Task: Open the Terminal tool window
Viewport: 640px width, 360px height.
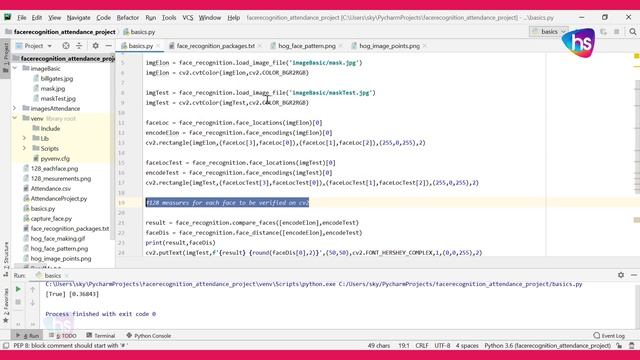Action: pyautogui.click(x=101, y=336)
